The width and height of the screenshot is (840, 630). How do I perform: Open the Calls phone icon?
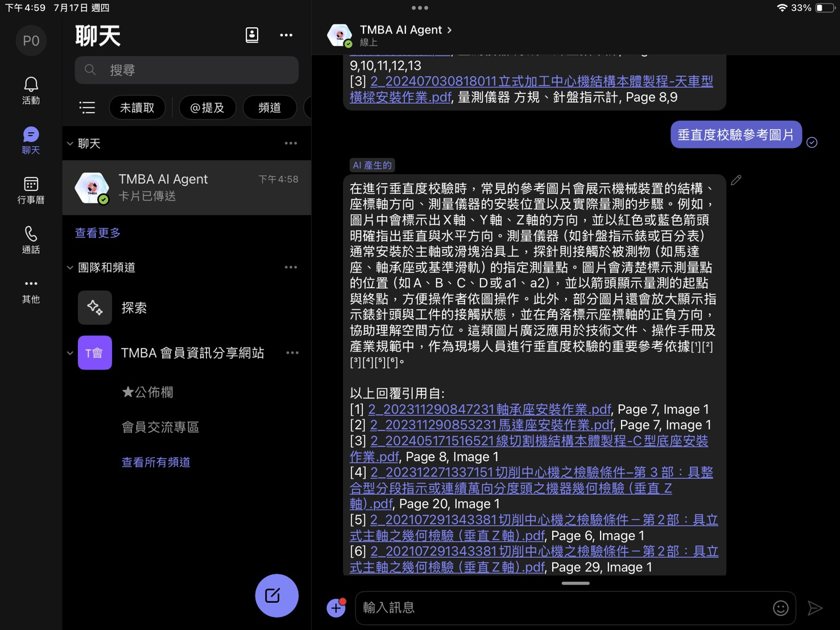tap(31, 239)
